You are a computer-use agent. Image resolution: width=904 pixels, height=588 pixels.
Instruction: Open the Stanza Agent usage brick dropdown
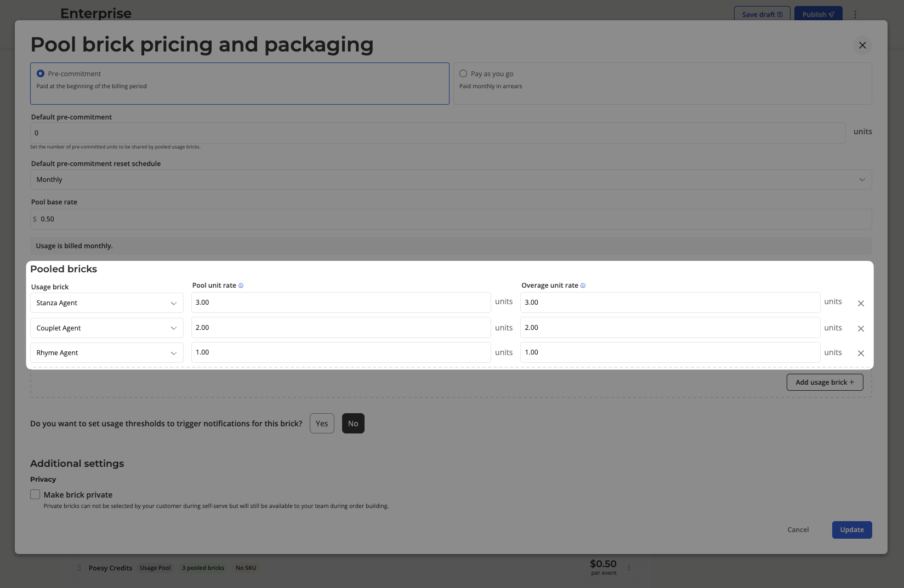(107, 303)
